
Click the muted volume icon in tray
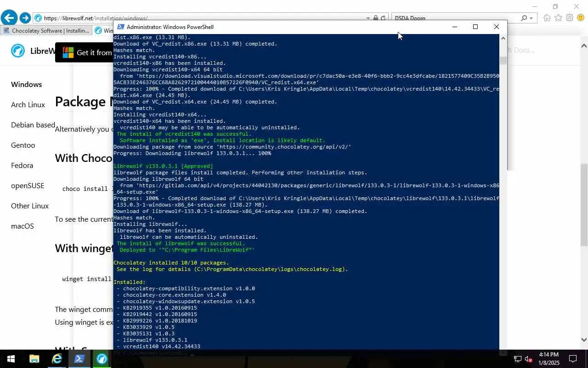tap(529, 359)
